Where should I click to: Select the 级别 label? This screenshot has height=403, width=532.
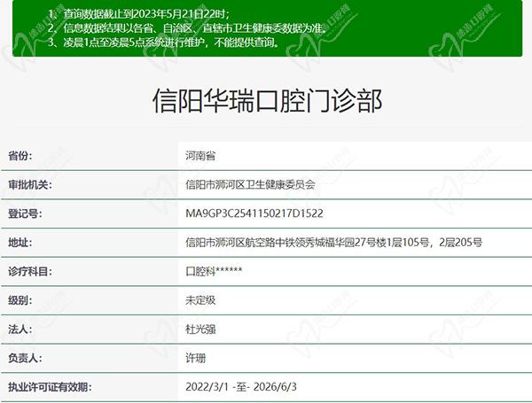(x=20, y=300)
